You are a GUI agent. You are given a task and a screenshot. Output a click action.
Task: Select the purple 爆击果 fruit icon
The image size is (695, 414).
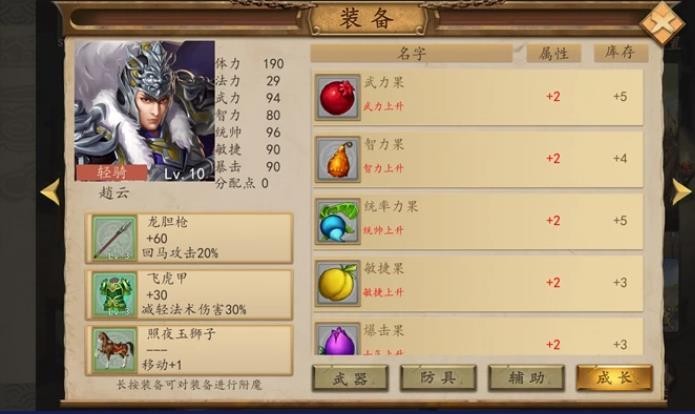(x=337, y=339)
